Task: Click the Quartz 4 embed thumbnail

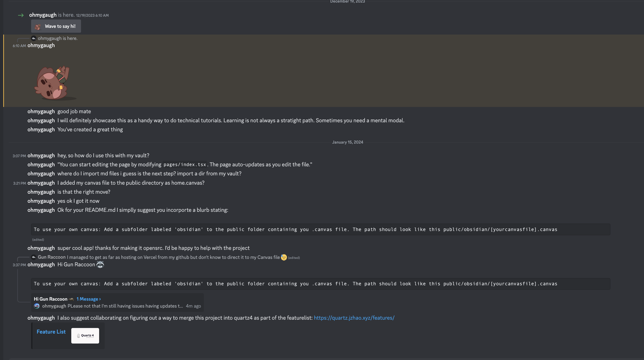Action: coord(85,335)
